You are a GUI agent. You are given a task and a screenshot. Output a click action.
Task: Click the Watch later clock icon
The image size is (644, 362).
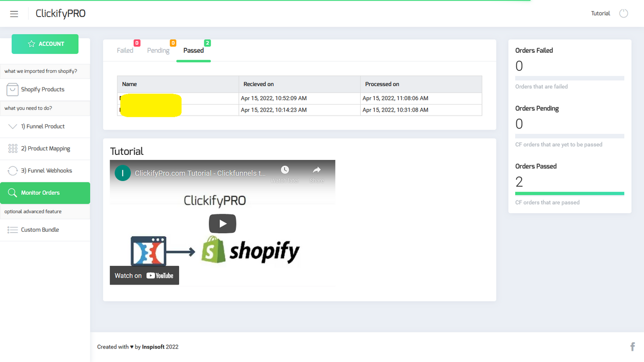285,170
